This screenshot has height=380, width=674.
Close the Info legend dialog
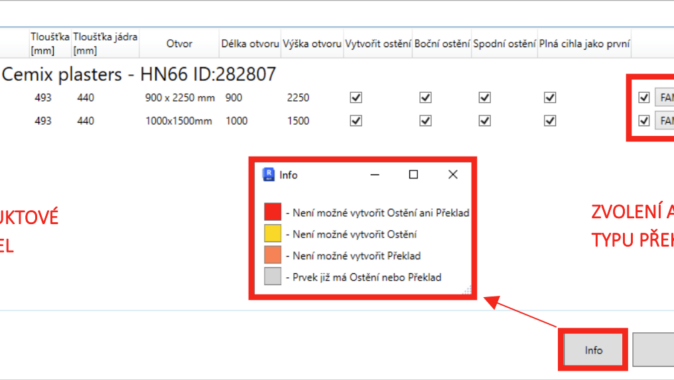(x=453, y=175)
